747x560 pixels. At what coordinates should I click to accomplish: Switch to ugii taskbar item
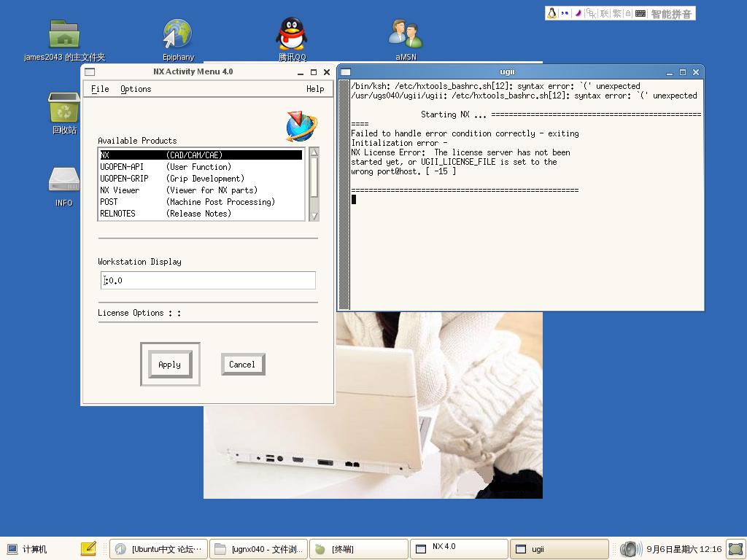pyautogui.click(x=560, y=549)
